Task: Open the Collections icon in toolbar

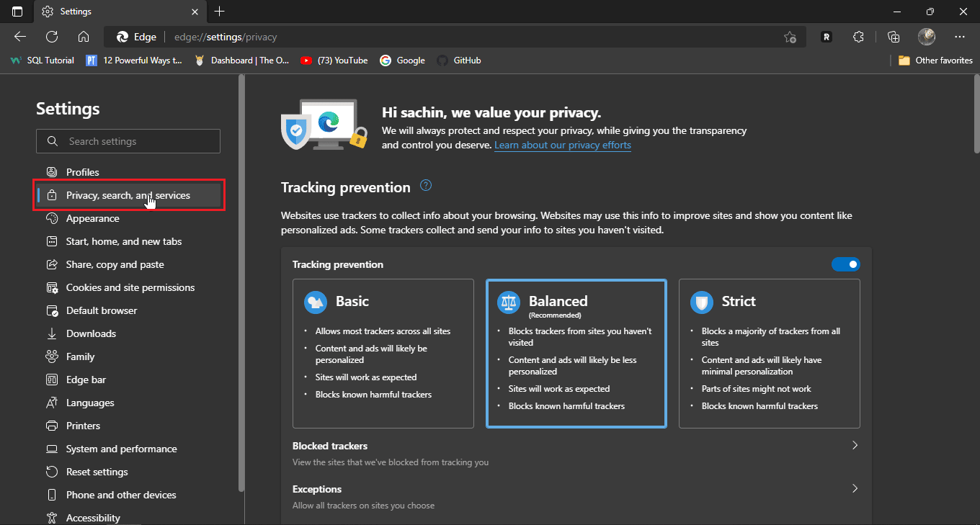Action: coord(894,37)
